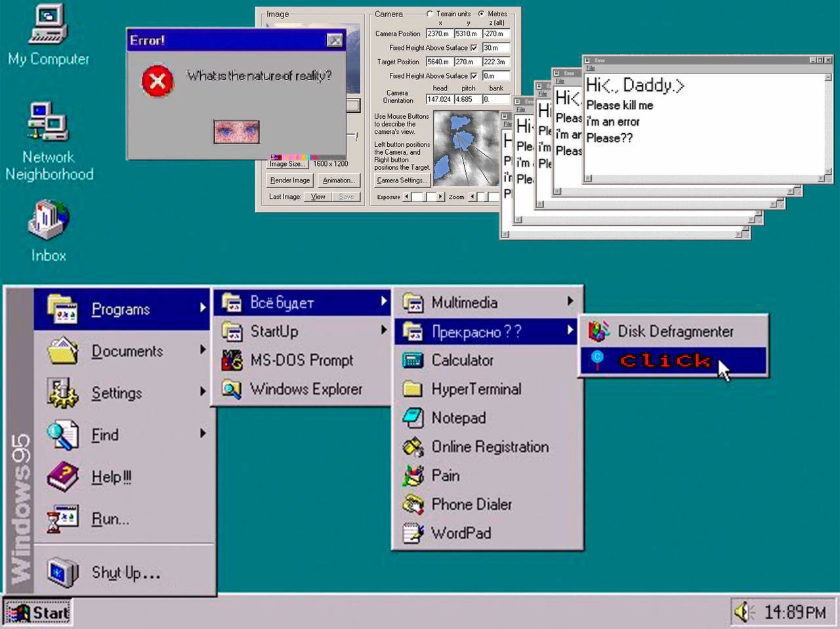
Task: Click the Start button on taskbar
Action: (x=38, y=613)
